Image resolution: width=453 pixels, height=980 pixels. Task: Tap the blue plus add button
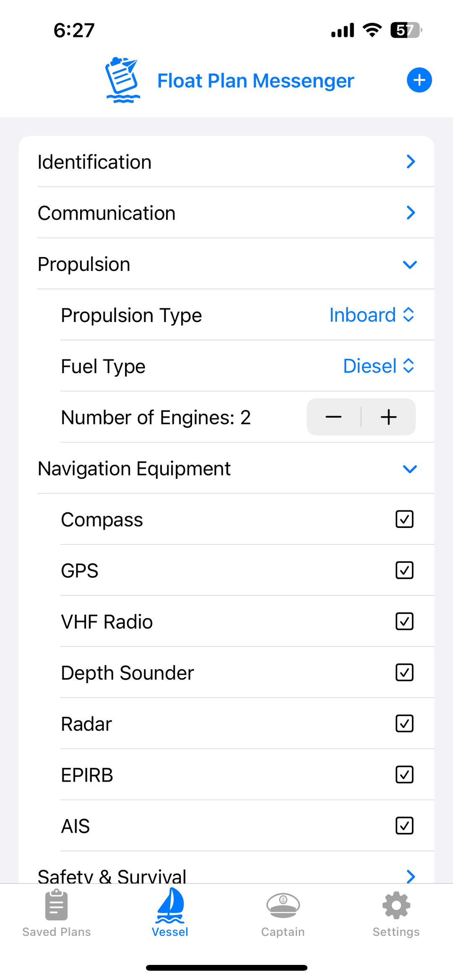(x=419, y=80)
